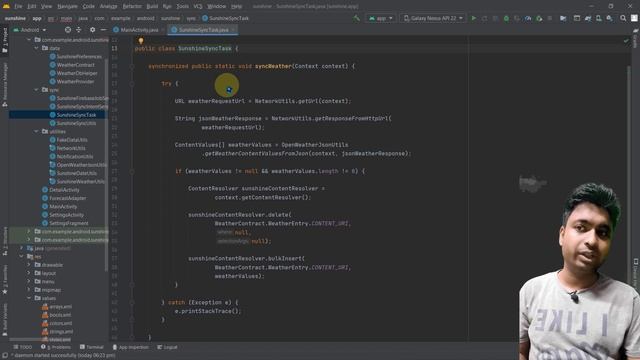The height and width of the screenshot is (360, 640).
Task: Click the Profile app icon in toolbar
Action: click(x=528, y=18)
